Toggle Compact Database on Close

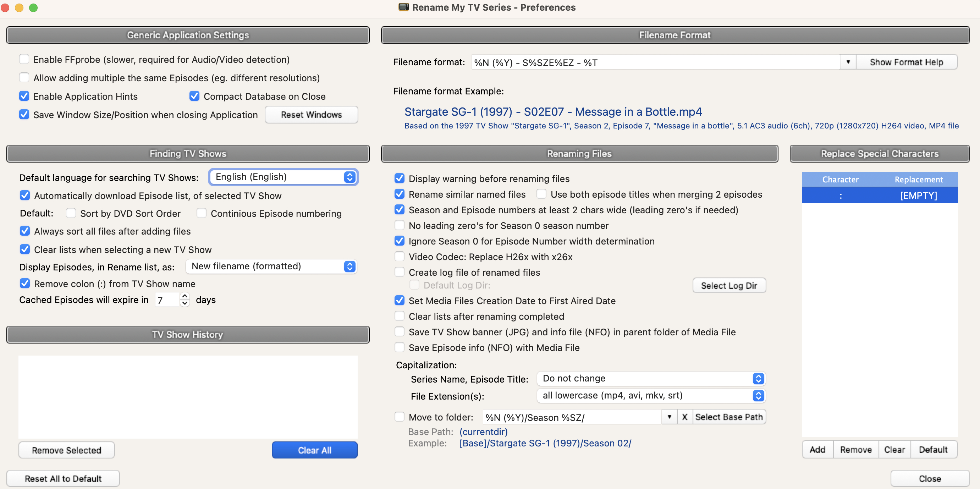point(194,96)
